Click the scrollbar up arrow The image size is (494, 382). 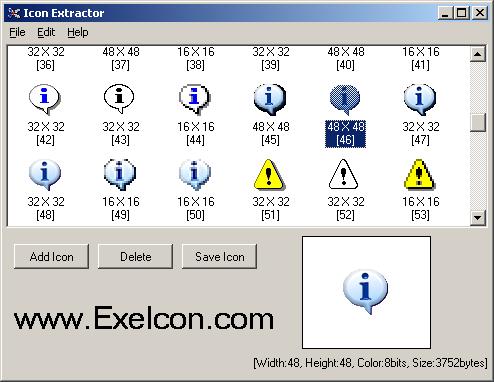(x=478, y=54)
